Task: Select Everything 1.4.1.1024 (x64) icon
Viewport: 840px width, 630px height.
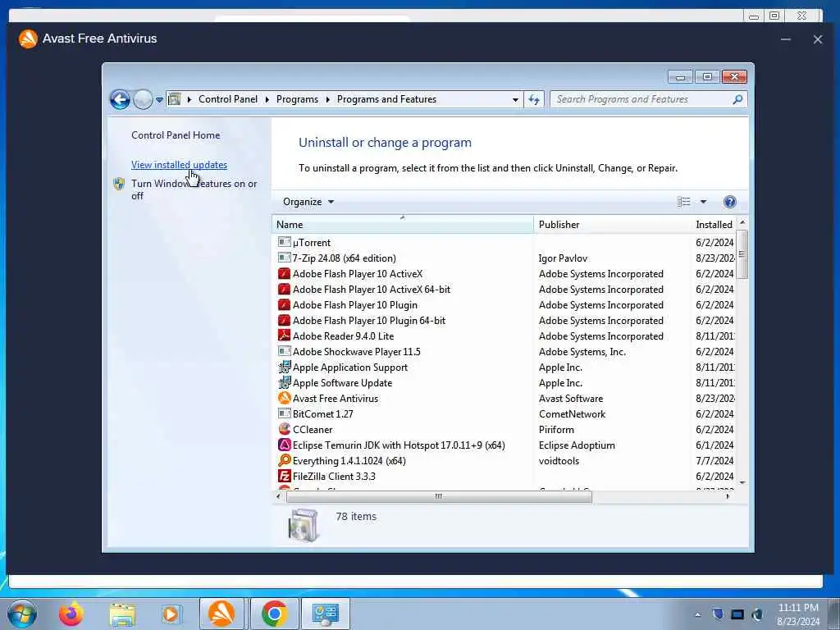Action: pyautogui.click(x=285, y=460)
